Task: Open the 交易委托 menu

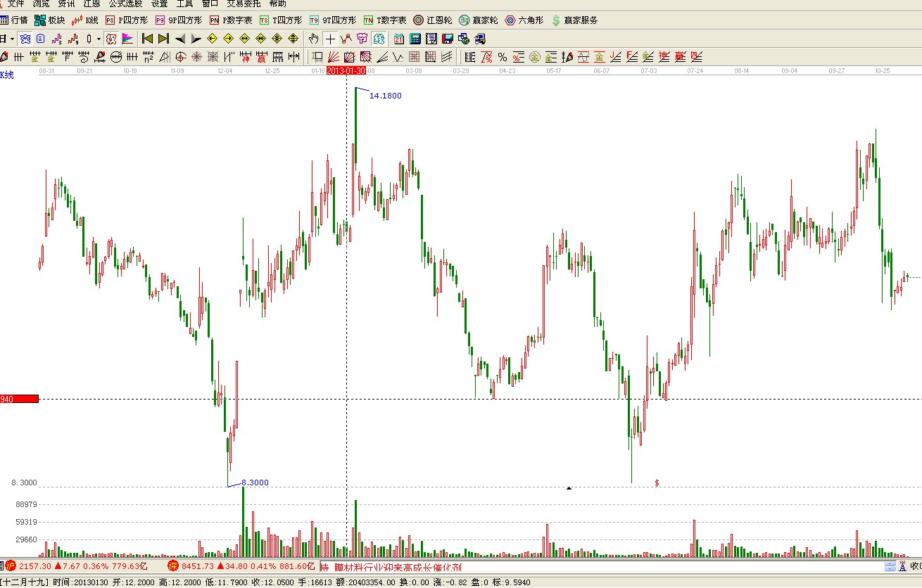Action: tap(243, 4)
